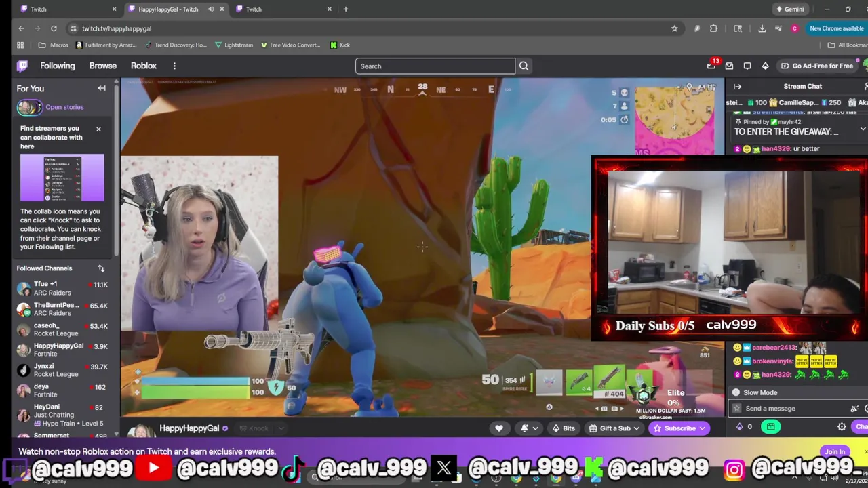This screenshot has height=488, width=868.
Task: Click the Bits button under video
Action: tap(564, 428)
